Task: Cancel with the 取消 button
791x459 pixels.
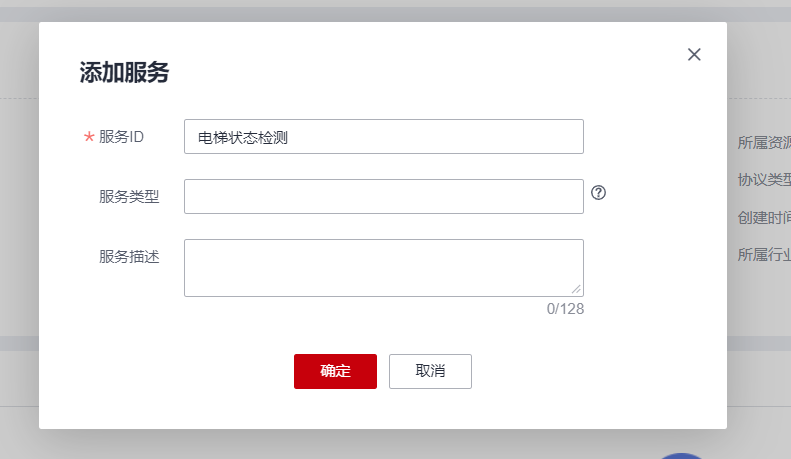Action: pyautogui.click(x=430, y=371)
